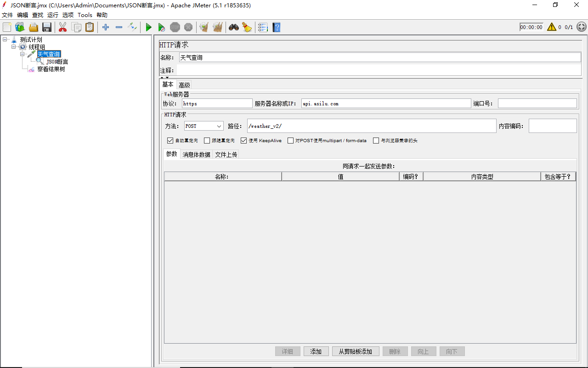Start the test with the green play icon
Viewport: 588px width, 368px height.
pyautogui.click(x=148, y=27)
